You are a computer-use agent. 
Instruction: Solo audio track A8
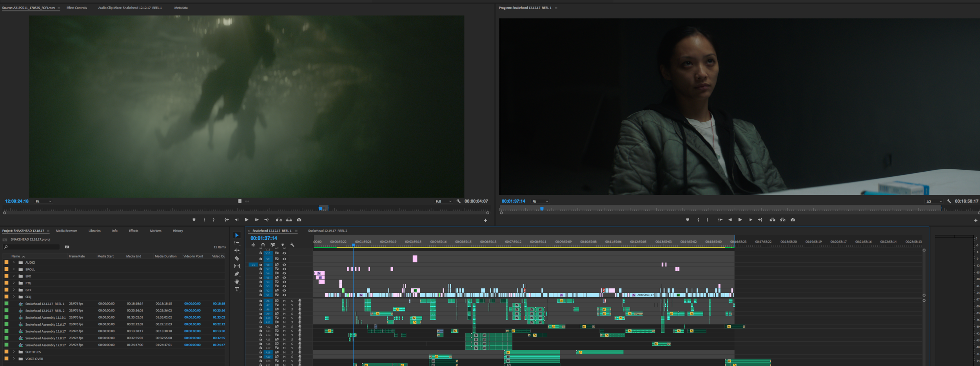tap(292, 310)
